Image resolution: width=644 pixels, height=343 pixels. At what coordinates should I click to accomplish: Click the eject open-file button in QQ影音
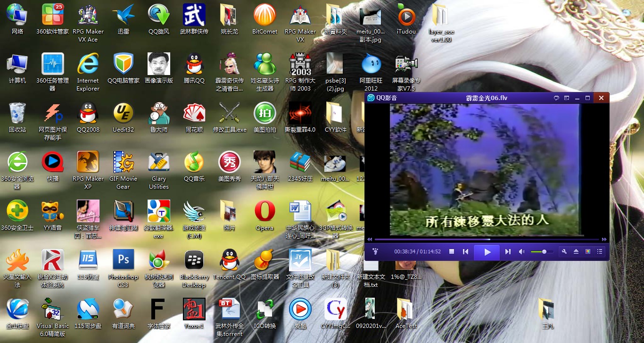[x=576, y=252]
